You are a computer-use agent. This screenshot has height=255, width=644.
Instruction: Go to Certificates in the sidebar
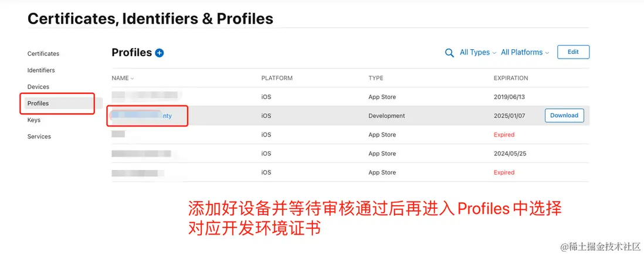point(43,53)
